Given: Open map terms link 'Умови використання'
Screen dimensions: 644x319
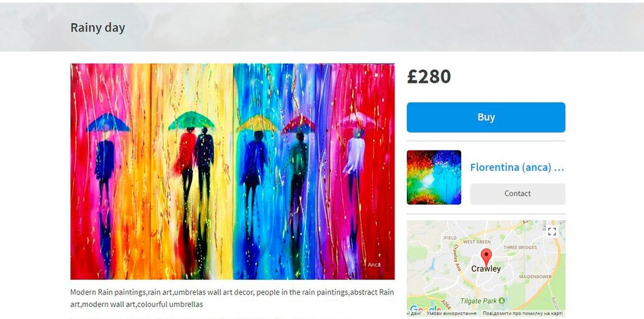Looking at the screenshot, I should (x=451, y=314).
